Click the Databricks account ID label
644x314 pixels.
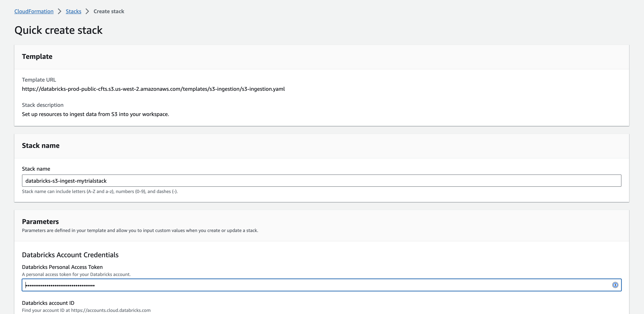[48, 303]
